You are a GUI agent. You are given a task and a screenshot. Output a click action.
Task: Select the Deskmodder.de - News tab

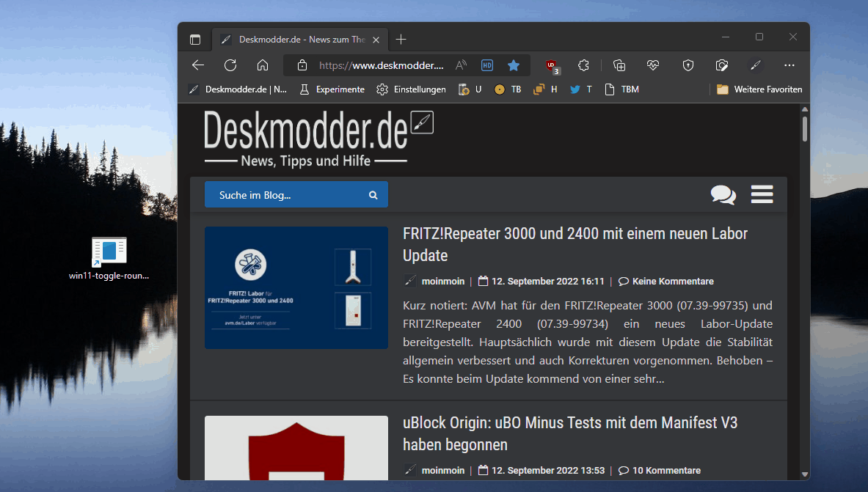(x=301, y=40)
